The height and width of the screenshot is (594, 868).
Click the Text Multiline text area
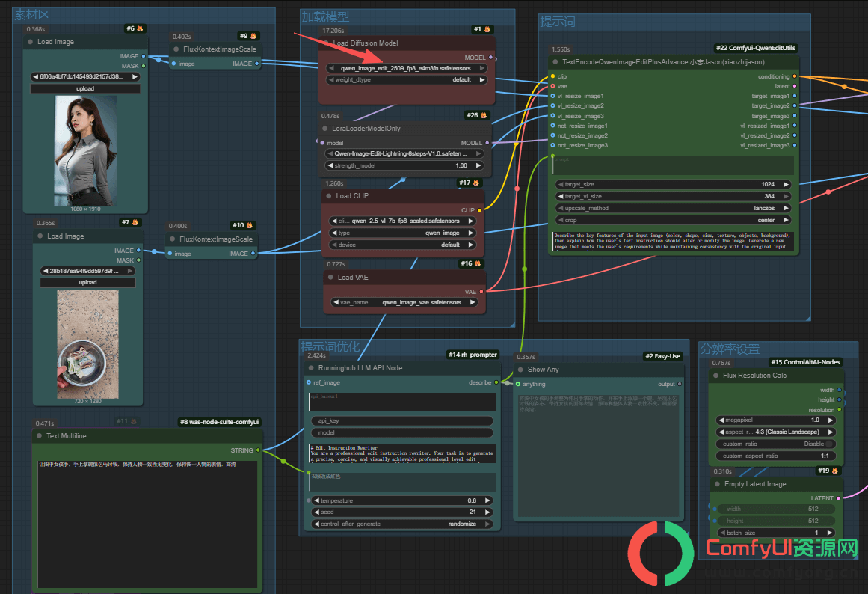[147, 524]
